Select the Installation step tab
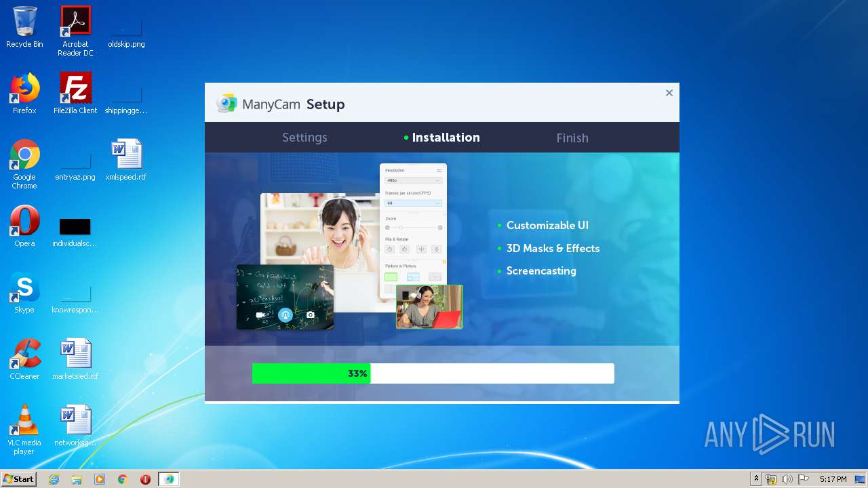 coord(441,138)
